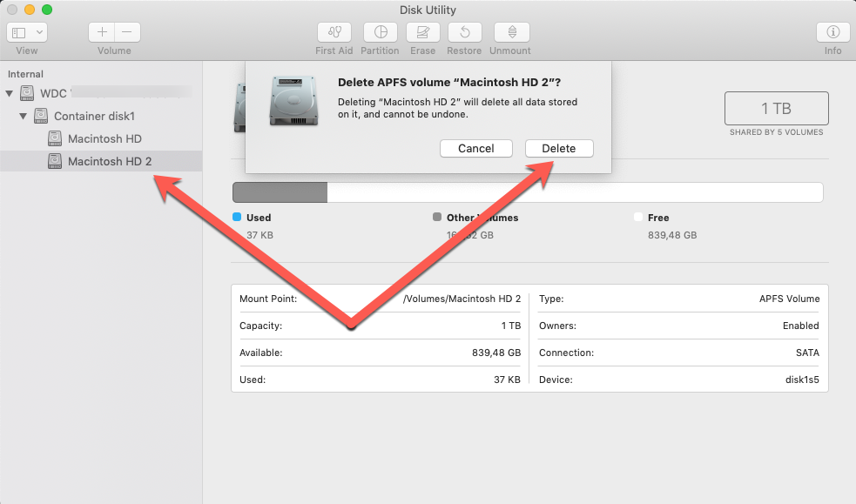The width and height of the screenshot is (856, 504).
Task: Remove a volume with the minus icon
Action: 126,30
